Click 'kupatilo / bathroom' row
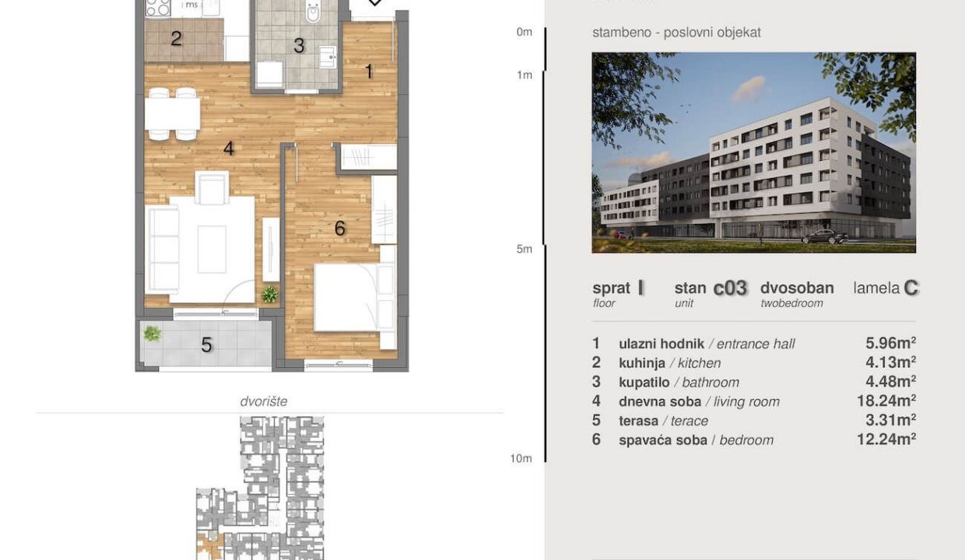This screenshot has height=560, width=965. coord(753,383)
